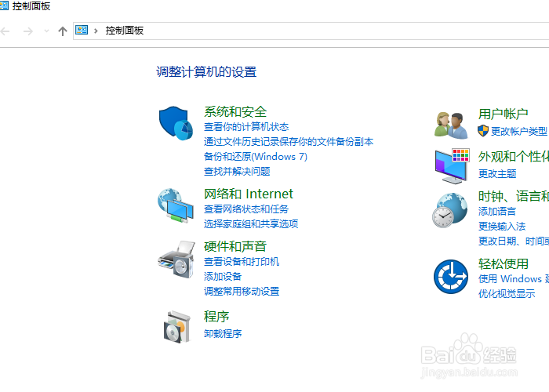
Task: Click 更换输入法 link
Action: pos(502,226)
